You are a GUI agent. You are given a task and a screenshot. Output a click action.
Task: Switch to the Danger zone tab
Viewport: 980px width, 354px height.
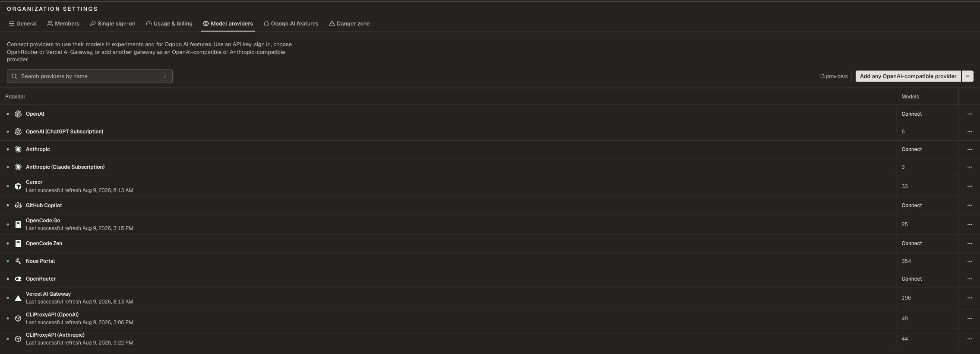point(349,24)
